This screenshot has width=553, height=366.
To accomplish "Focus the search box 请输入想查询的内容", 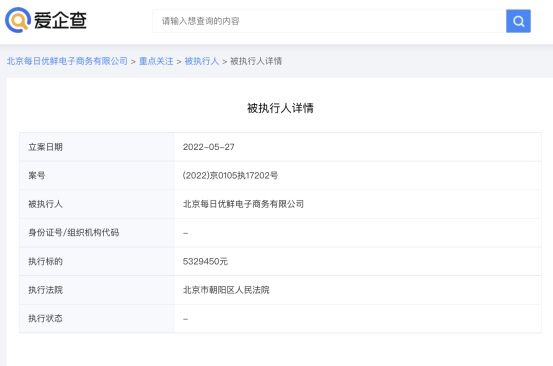I will 329,21.
